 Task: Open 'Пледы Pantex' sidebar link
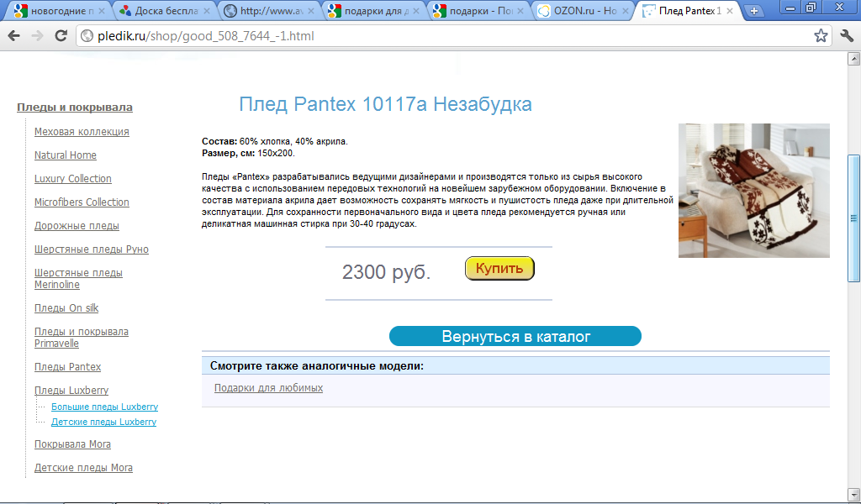click(67, 367)
